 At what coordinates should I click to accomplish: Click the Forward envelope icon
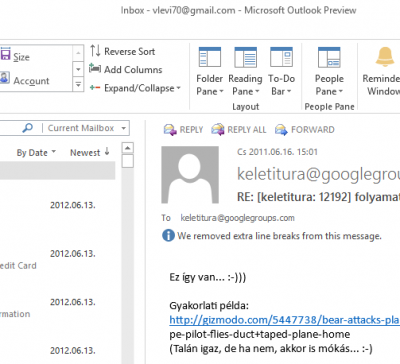[281, 130]
